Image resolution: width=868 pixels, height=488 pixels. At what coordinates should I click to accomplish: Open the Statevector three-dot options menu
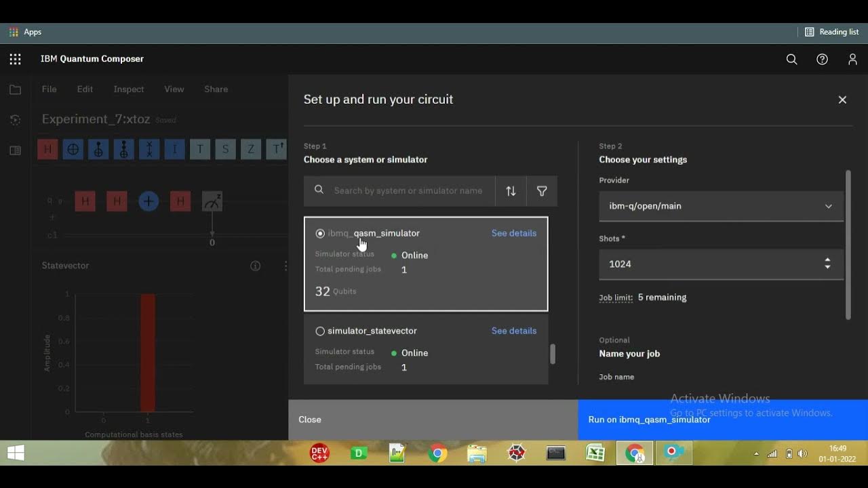point(285,266)
